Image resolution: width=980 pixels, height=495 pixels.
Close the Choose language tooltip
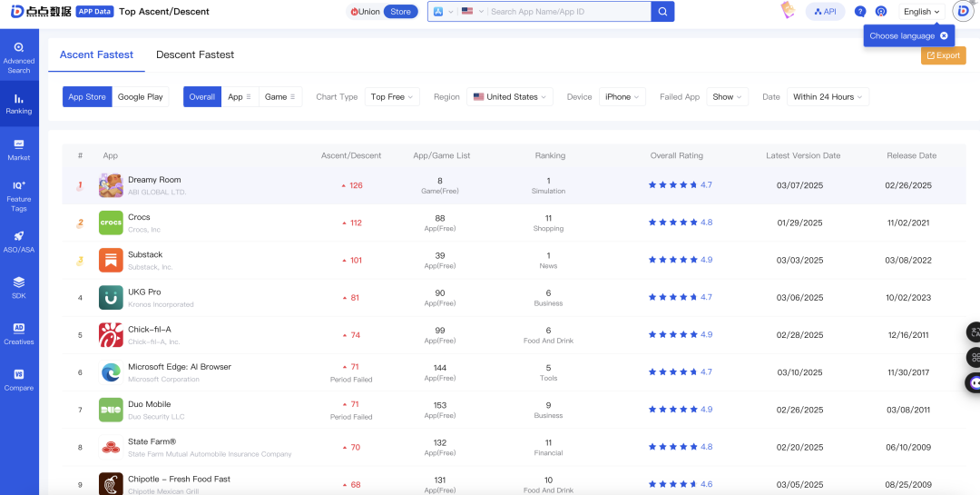point(944,35)
